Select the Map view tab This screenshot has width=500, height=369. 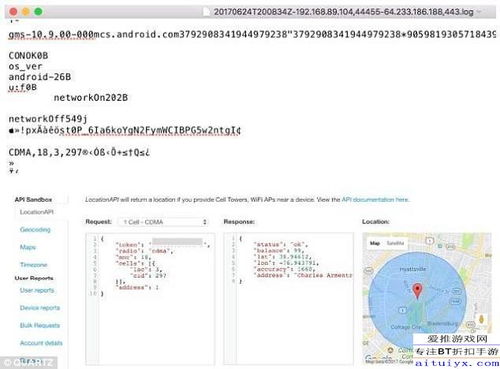click(x=375, y=243)
